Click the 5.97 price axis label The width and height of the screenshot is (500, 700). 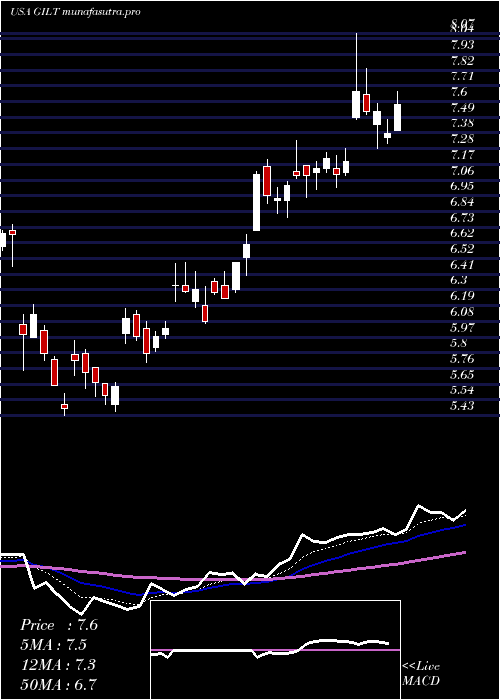point(462,327)
